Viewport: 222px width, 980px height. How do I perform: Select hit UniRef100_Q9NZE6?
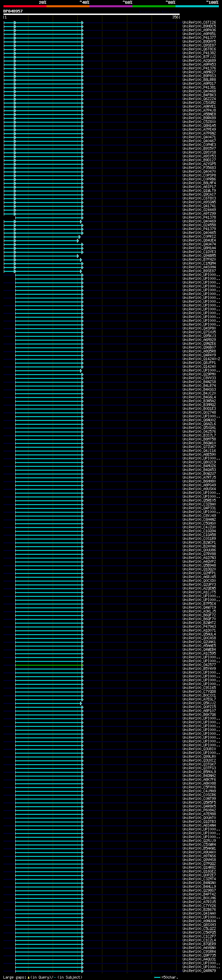click(x=199, y=343)
